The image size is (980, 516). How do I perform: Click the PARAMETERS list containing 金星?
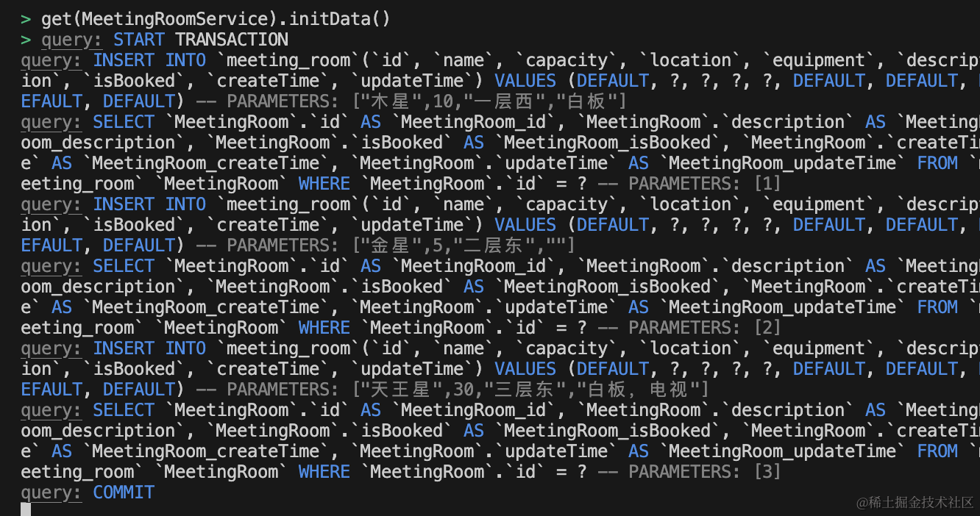click(401, 246)
